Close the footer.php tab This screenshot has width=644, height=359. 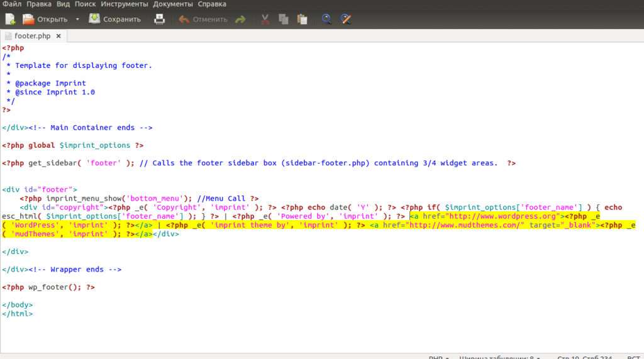point(58,36)
